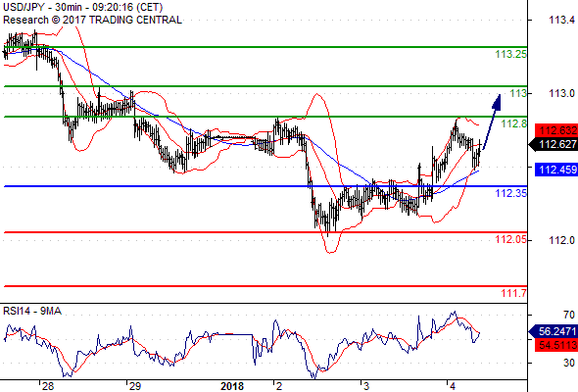Click the 2018 year marker on axis

point(232,386)
